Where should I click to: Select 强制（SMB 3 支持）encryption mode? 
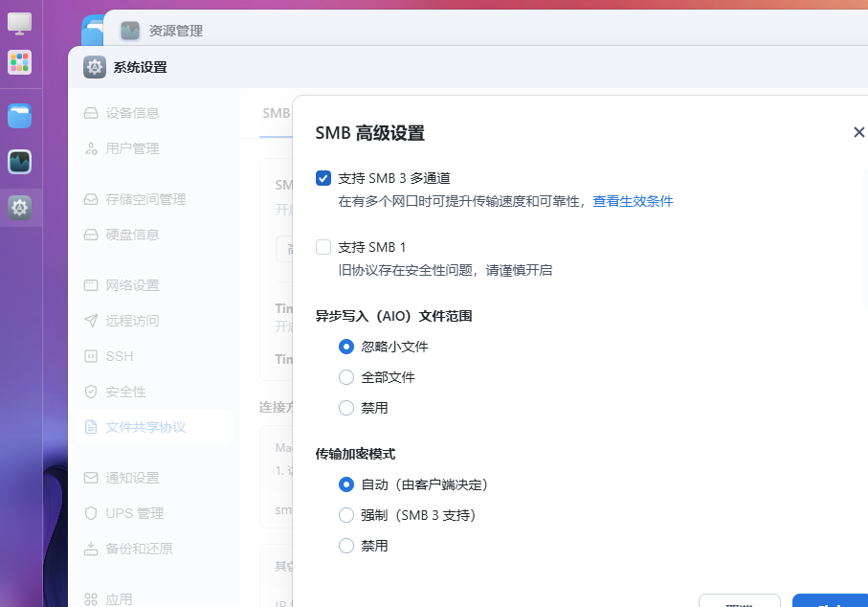pos(345,515)
